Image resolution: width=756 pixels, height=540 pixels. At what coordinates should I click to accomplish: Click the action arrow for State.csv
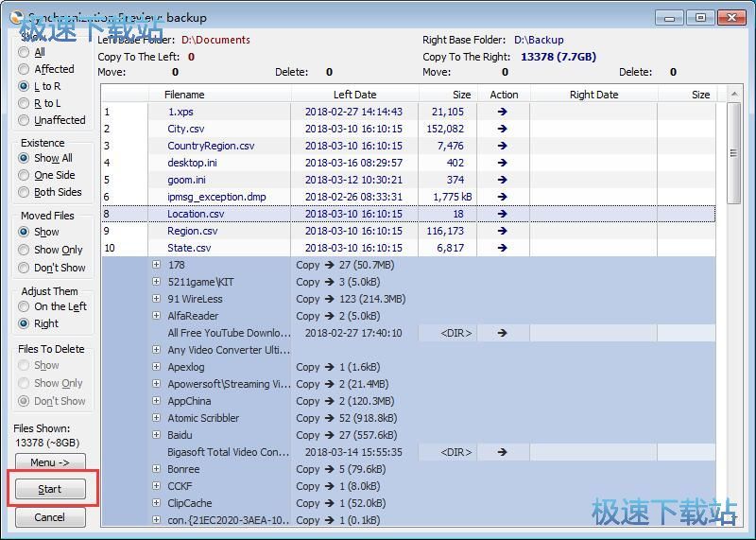coord(503,248)
